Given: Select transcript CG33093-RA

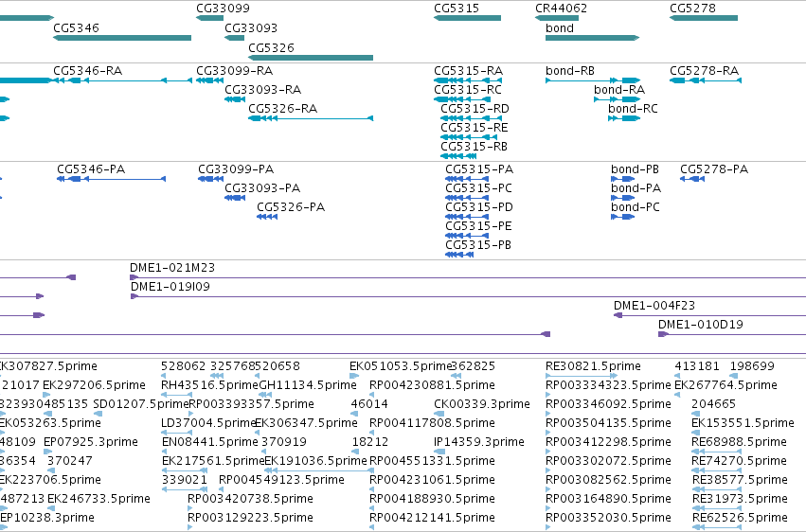Looking at the screenshot, I should [235, 99].
